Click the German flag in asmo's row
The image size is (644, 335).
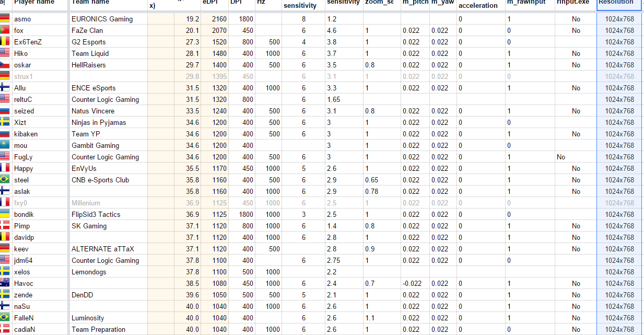click(x=5, y=19)
